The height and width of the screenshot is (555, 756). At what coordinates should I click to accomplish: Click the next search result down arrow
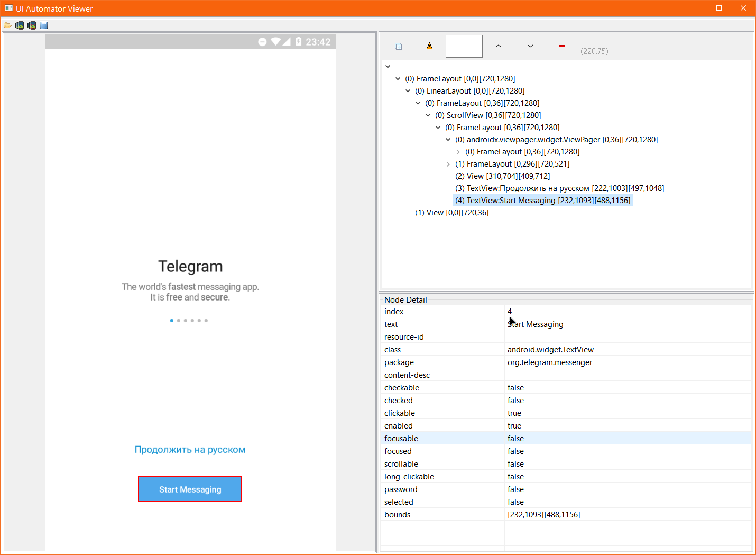pyautogui.click(x=530, y=47)
